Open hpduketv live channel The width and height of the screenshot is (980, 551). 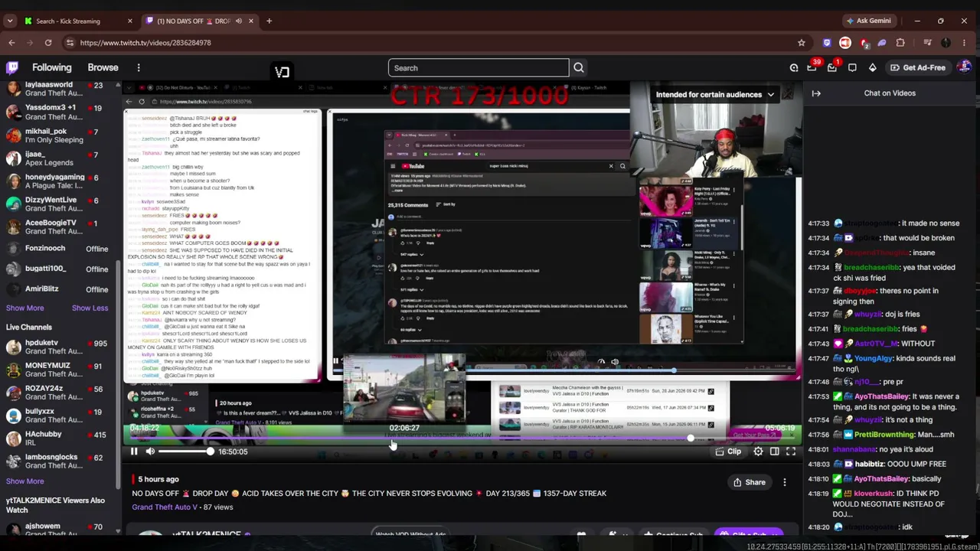coord(59,347)
